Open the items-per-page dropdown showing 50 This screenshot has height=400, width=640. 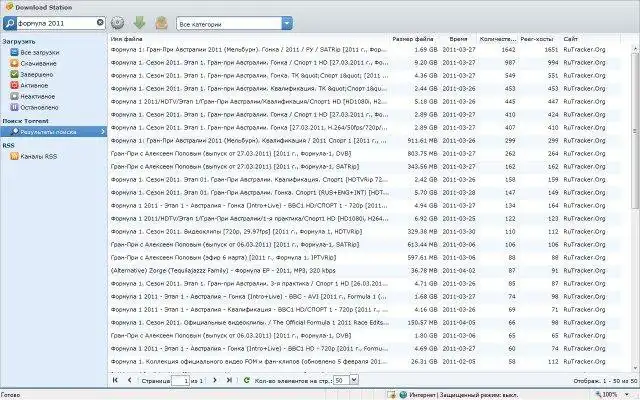[x=354, y=380]
